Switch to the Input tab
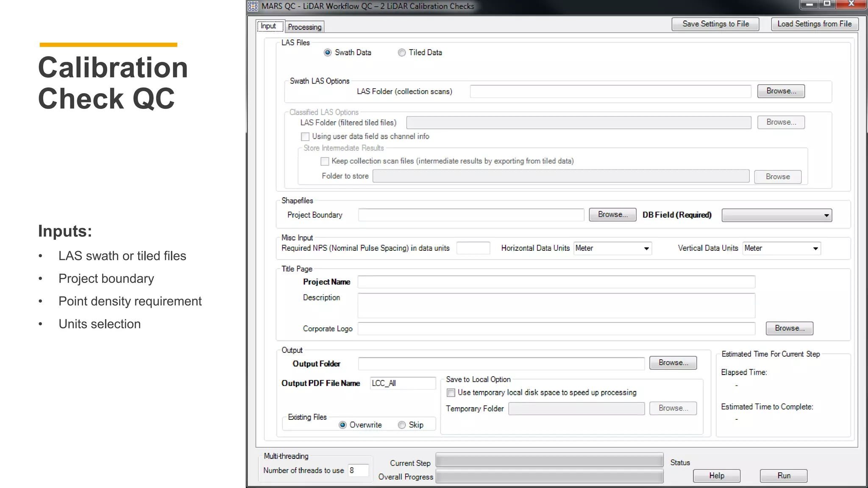This screenshot has height=488, width=868. [268, 26]
